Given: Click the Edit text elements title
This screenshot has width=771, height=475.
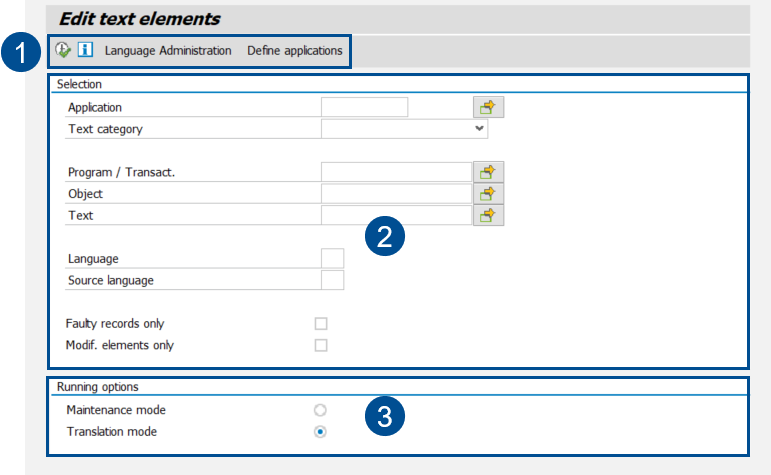Looking at the screenshot, I should point(139,19).
